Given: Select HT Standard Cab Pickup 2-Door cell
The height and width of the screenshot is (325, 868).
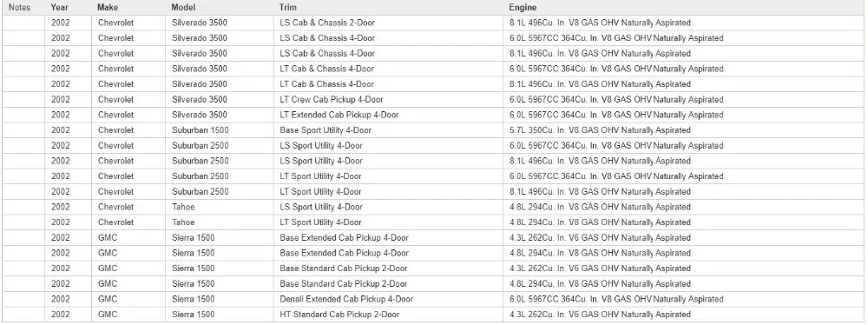Looking at the screenshot, I should [388, 315].
